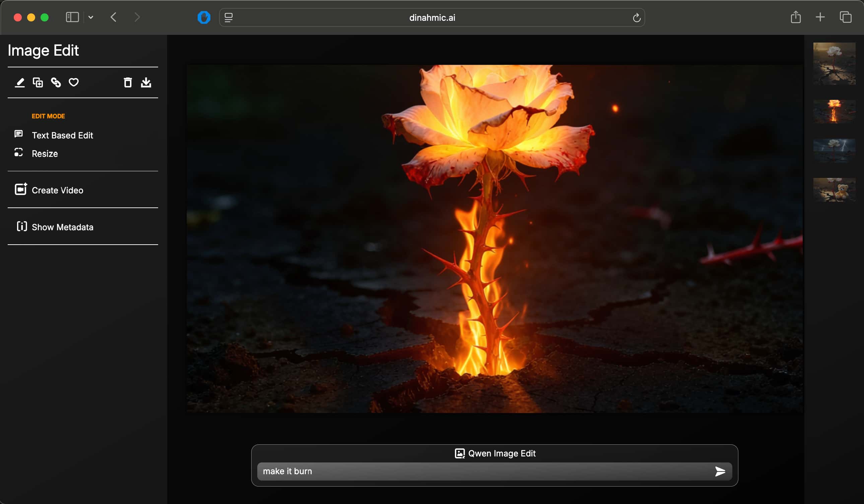Screen dimensions: 864x504
Task: Open Safari share menu
Action: pyautogui.click(x=795, y=17)
